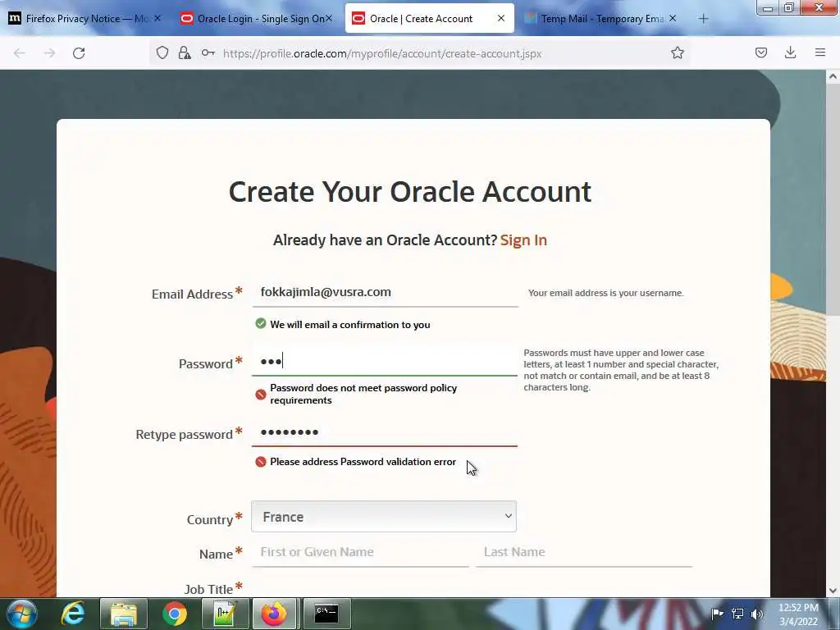Click the site security padlock icon
This screenshot has width=840, height=630.
click(185, 52)
